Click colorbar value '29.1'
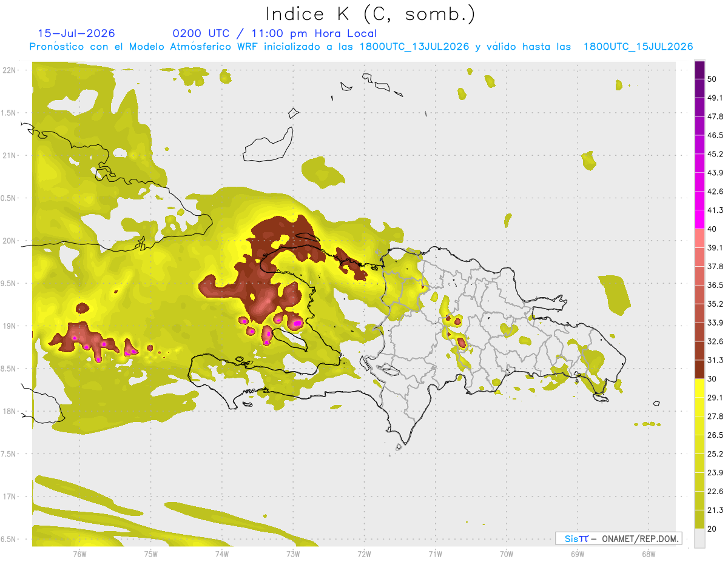The height and width of the screenshot is (562, 728). (x=715, y=398)
